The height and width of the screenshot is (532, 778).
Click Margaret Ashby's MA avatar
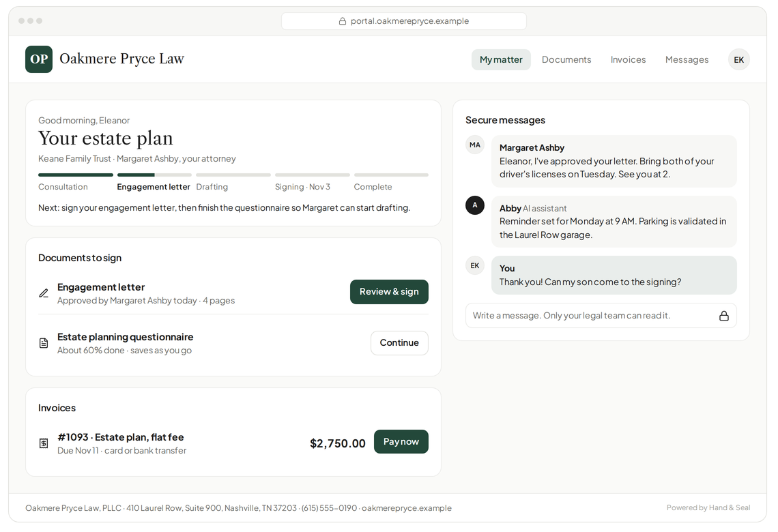475,145
